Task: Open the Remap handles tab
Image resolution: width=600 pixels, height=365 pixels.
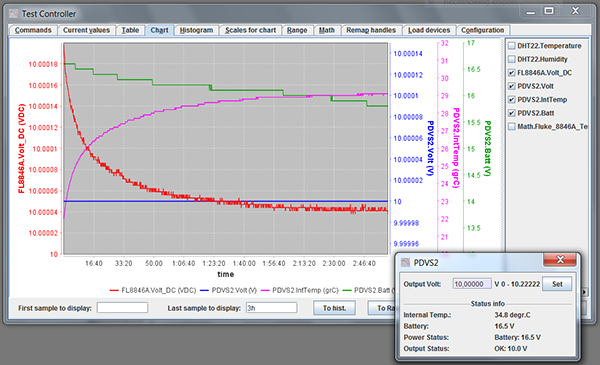Action: click(x=371, y=30)
